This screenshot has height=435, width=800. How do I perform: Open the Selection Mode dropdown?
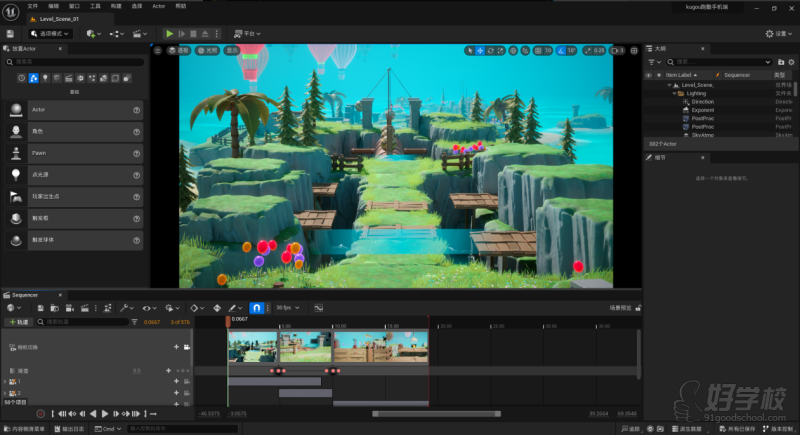(52, 33)
